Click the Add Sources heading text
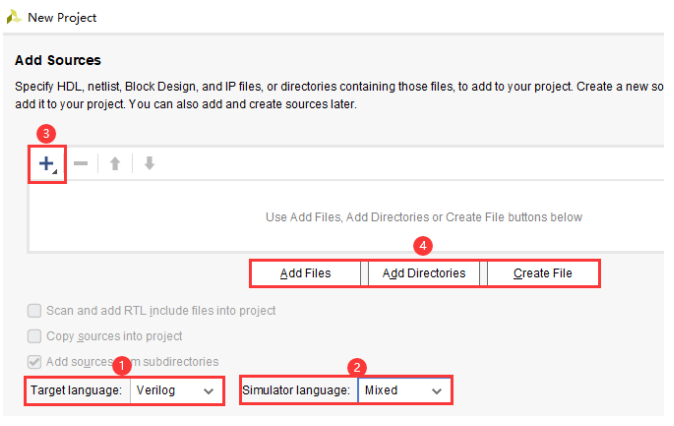This screenshot has width=674, height=426. coord(58,61)
